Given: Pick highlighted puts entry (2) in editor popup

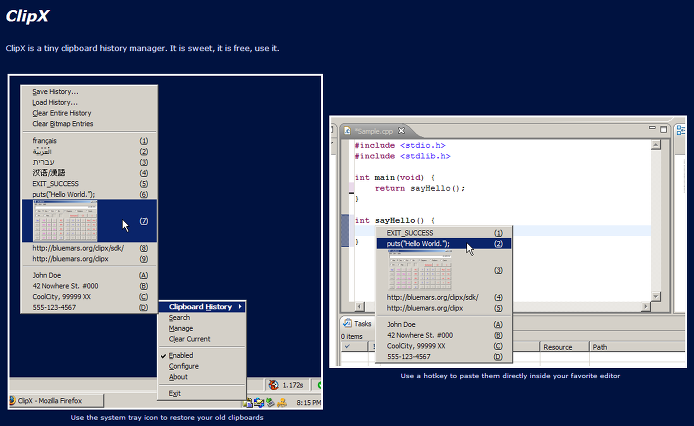Looking at the screenshot, I should point(444,244).
